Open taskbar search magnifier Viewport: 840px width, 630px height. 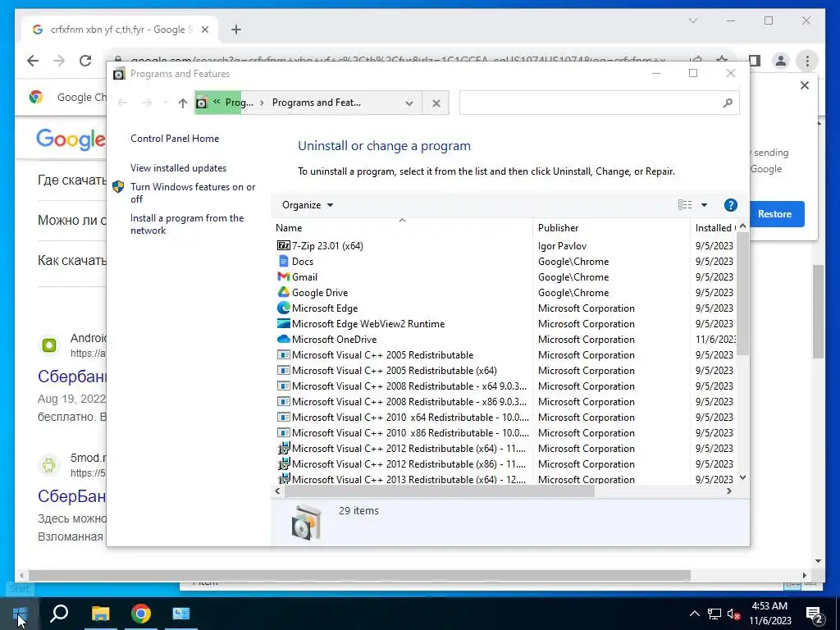pos(59,614)
